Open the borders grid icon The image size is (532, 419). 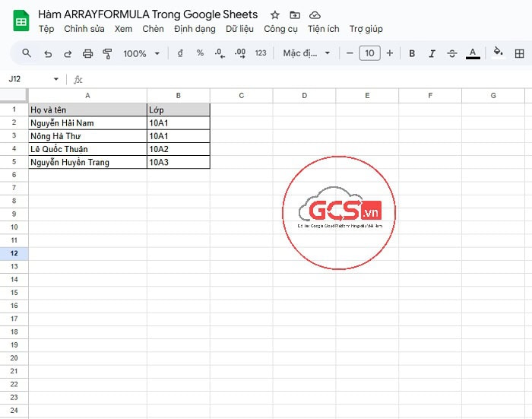pyautogui.click(x=520, y=53)
